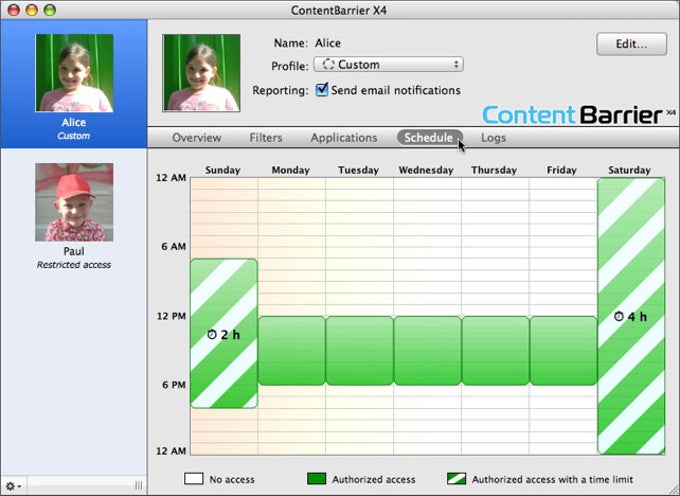Select Alice user in sidebar

tap(74, 84)
